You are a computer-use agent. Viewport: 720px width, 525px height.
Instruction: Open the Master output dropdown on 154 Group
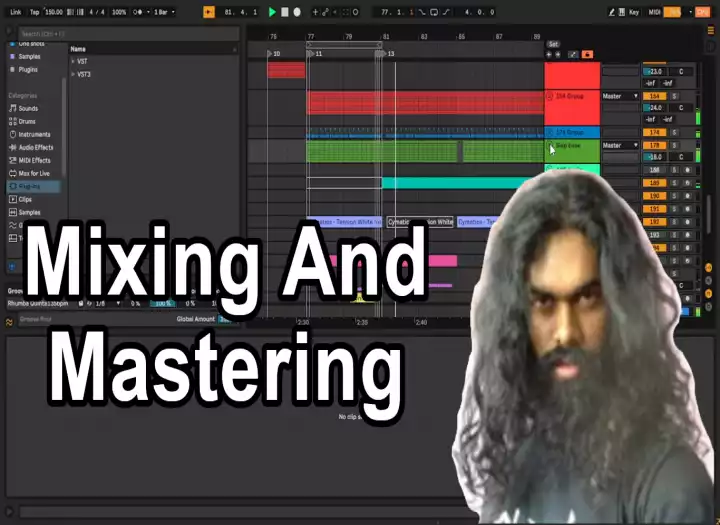620,96
